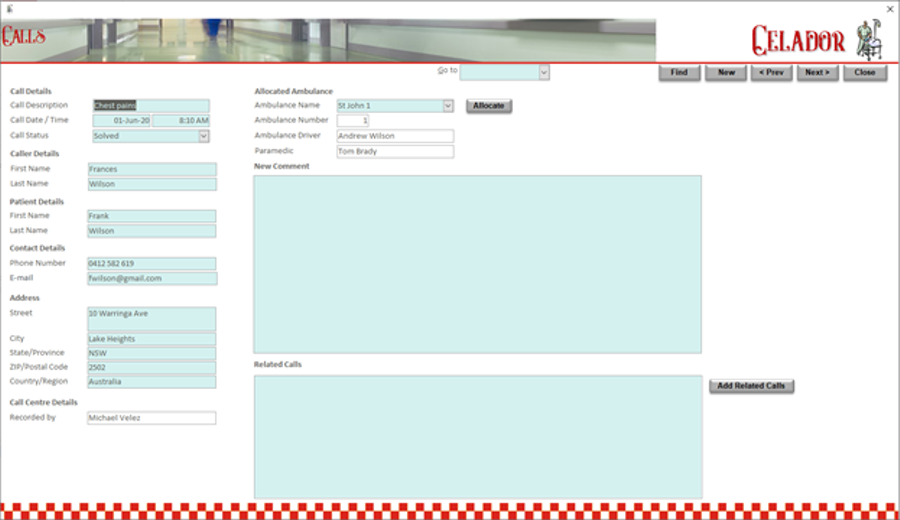Select the Ambulance Driver field
This screenshot has width=900, height=520.
[394, 136]
